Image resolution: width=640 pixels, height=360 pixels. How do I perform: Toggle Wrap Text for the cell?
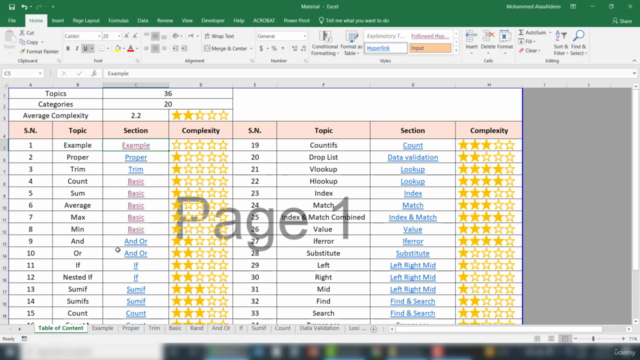pos(219,36)
